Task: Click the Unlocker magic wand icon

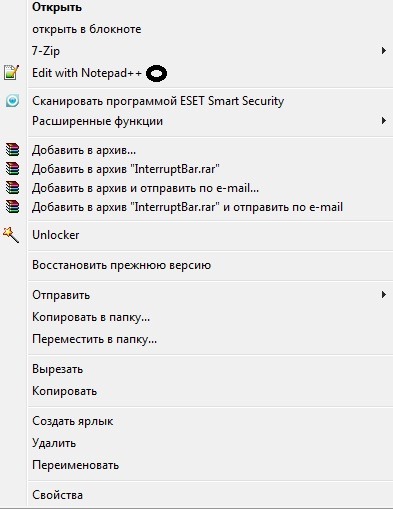Action: tap(11, 235)
